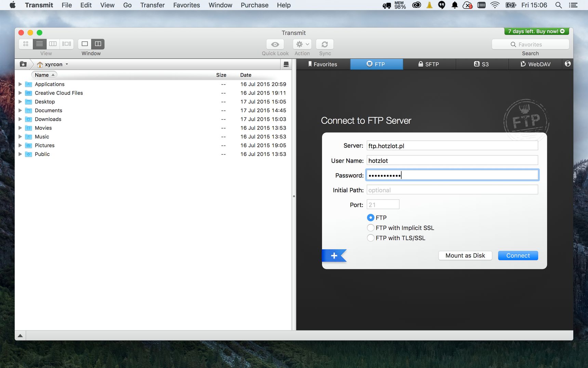Expand the Desktop folder
The image size is (588, 368).
pyautogui.click(x=20, y=102)
